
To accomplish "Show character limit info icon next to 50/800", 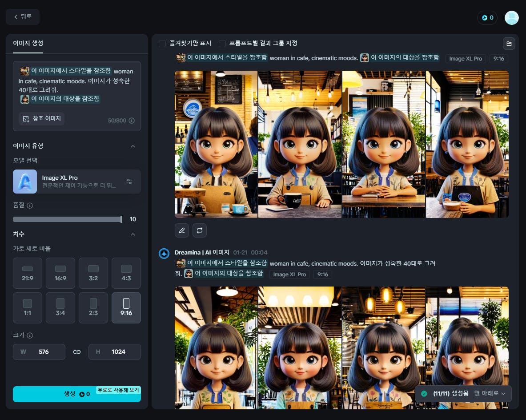I will [x=132, y=121].
